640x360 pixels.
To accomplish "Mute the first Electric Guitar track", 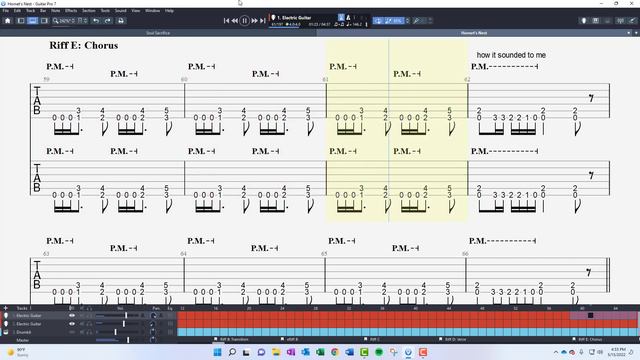I will [x=82, y=316].
